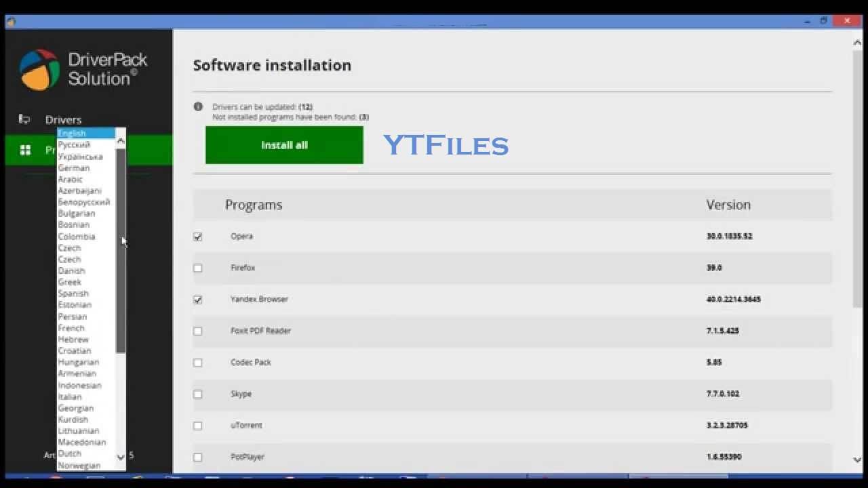Click the Yandex Browser program name
This screenshot has width=868, height=488.
pyautogui.click(x=259, y=299)
